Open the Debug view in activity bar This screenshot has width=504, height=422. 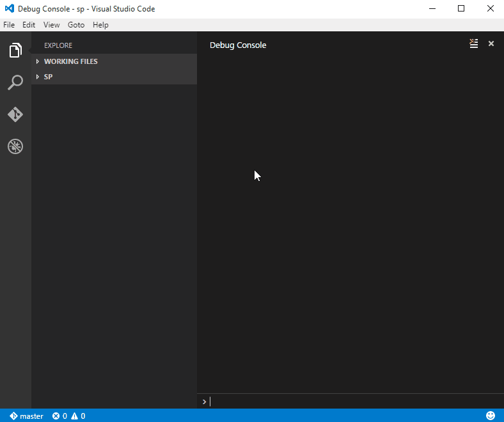click(15, 146)
